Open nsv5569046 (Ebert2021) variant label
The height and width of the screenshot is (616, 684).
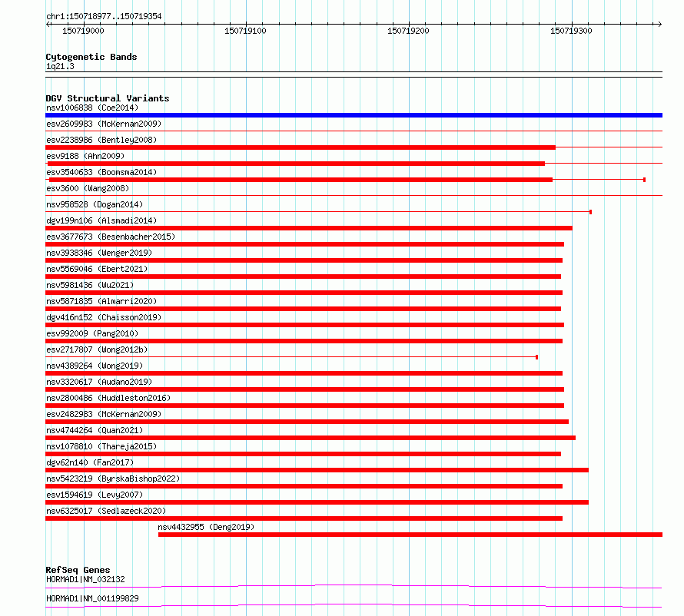[97, 269]
